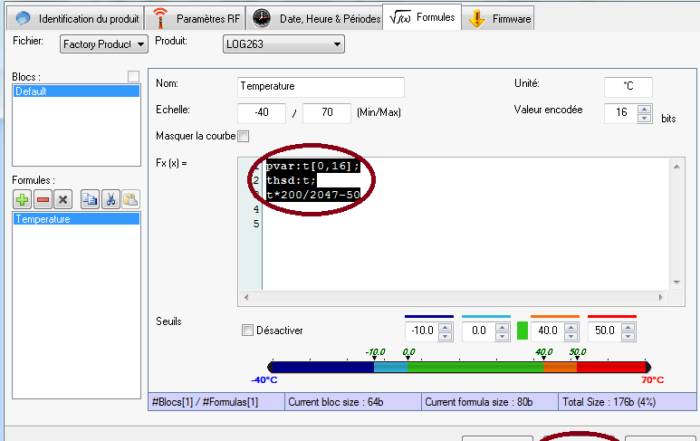Cut formula with scissors icon
The image size is (700, 441).
coord(111,199)
